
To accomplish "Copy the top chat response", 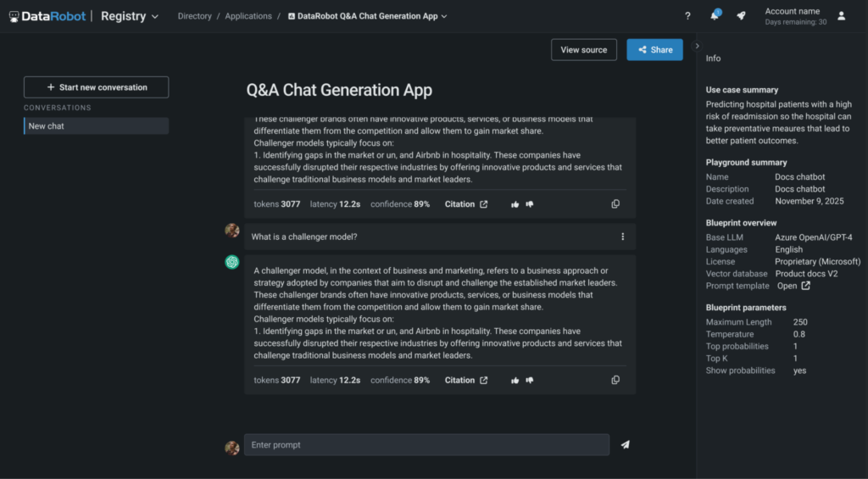I will tap(615, 204).
